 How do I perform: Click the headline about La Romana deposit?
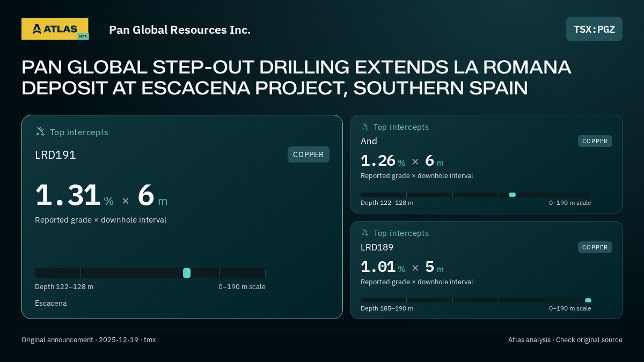tap(296, 78)
